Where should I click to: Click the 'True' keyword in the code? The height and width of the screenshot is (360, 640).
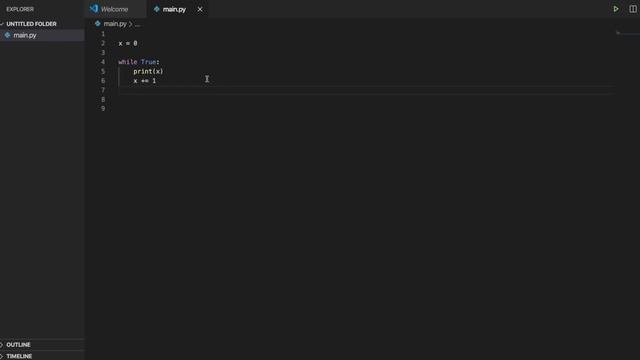149,62
